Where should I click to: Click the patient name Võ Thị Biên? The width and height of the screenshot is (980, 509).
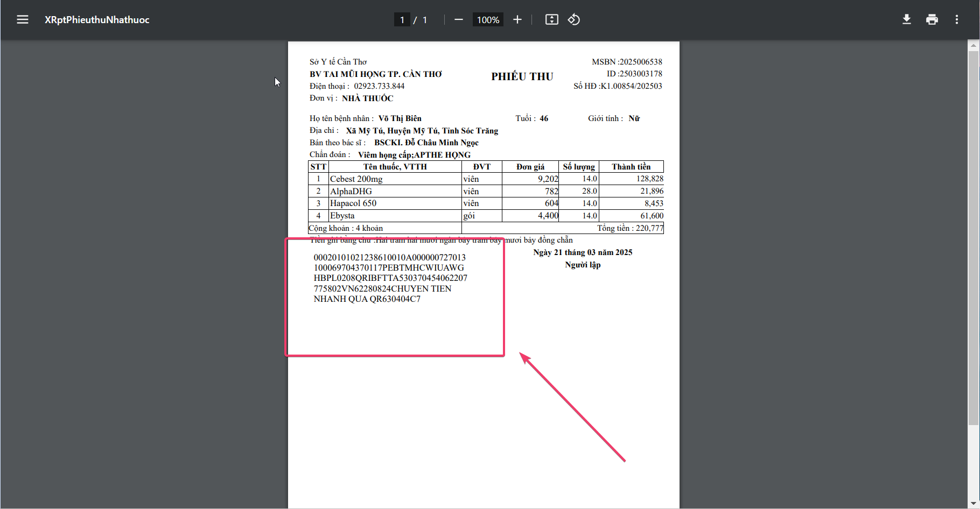tap(400, 118)
